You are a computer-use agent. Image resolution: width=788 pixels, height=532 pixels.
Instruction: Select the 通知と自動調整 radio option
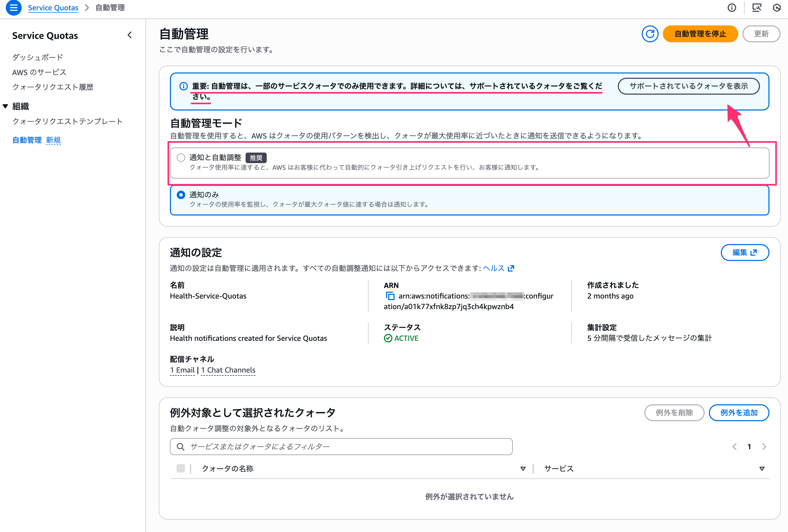click(181, 157)
